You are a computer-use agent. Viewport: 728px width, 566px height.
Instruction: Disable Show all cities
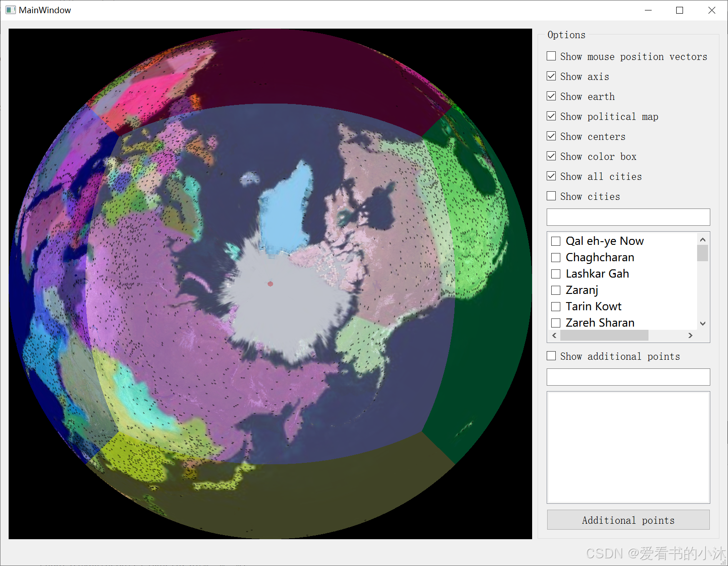[x=551, y=176]
